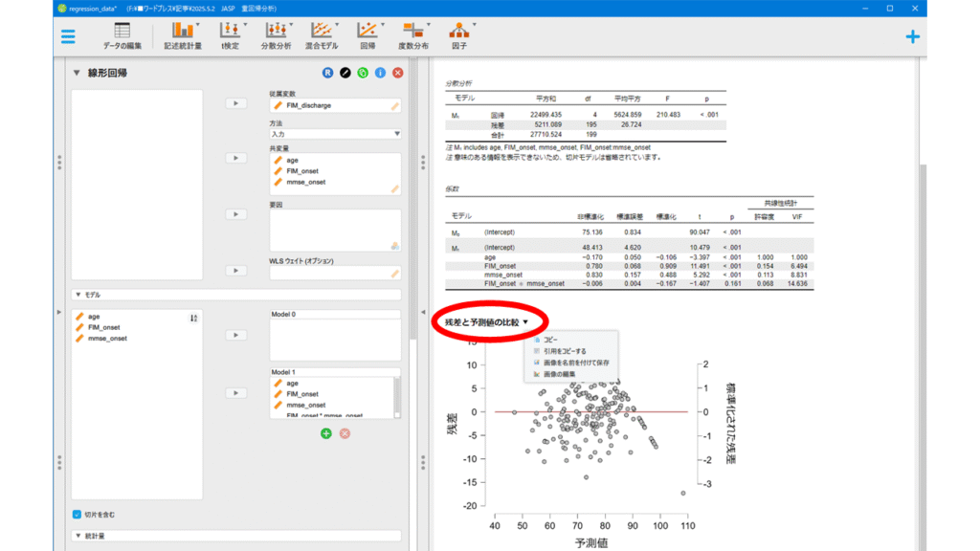Toggle the 切片を含む checkbox
980x551 pixels.
point(77,514)
